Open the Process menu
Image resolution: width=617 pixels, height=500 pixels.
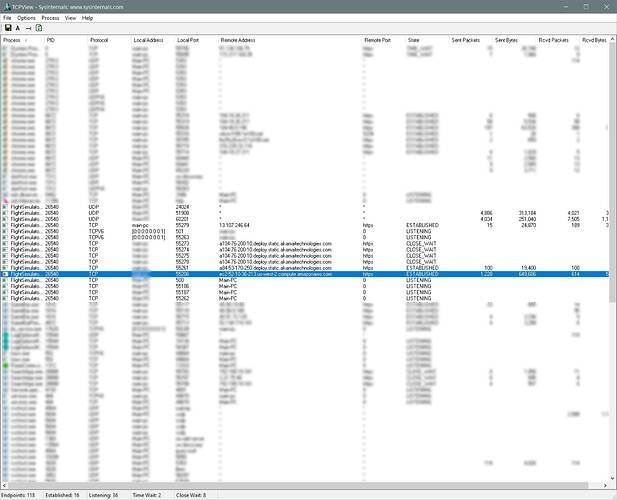click(50, 18)
